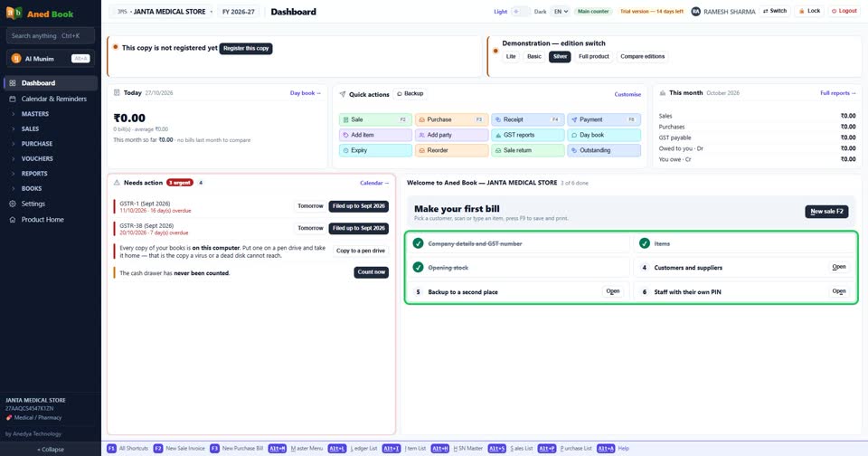Click the Company details and GST number checkmark

(418, 243)
